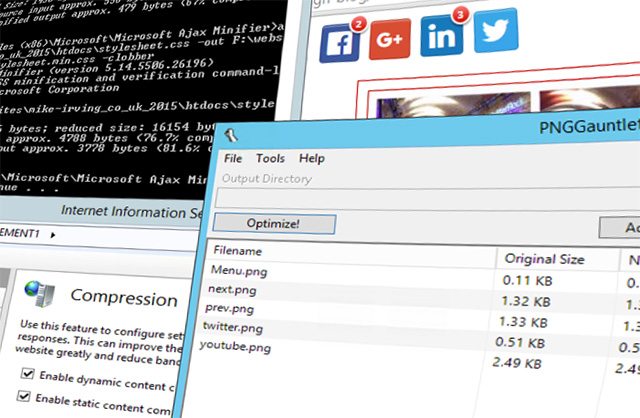This screenshot has width=640, height=418.
Task: Open the File menu in PNGGauntlet
Action: tap(233, 158)
